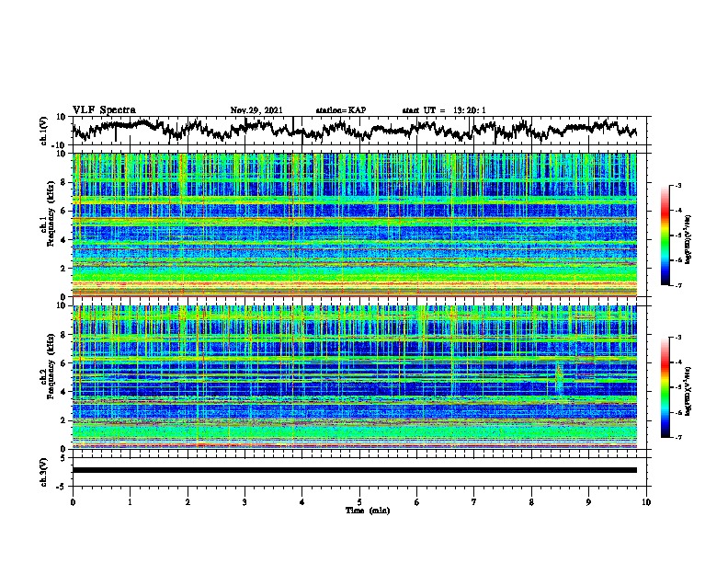Click the black ch.3 voltage bar

[x=354, y=470]
